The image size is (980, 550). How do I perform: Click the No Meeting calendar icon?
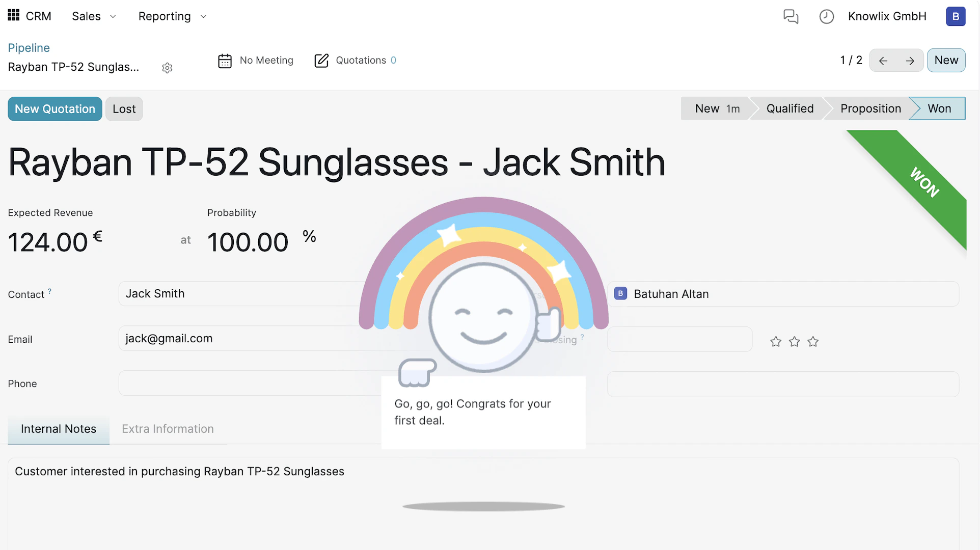click(225, 61)
